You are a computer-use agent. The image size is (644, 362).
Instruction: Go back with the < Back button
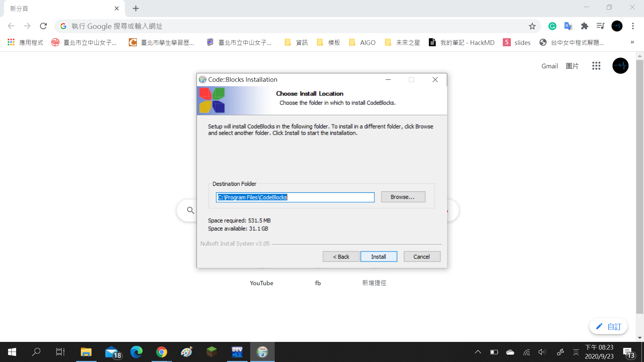click(341, 256)
